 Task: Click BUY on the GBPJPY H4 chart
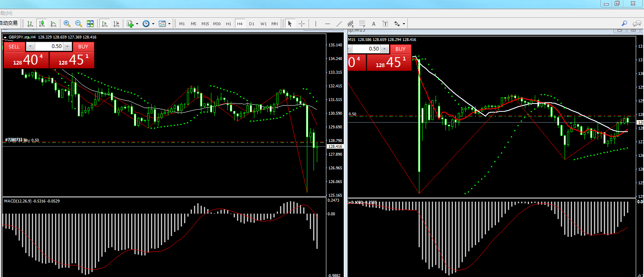tap(83, 47)
